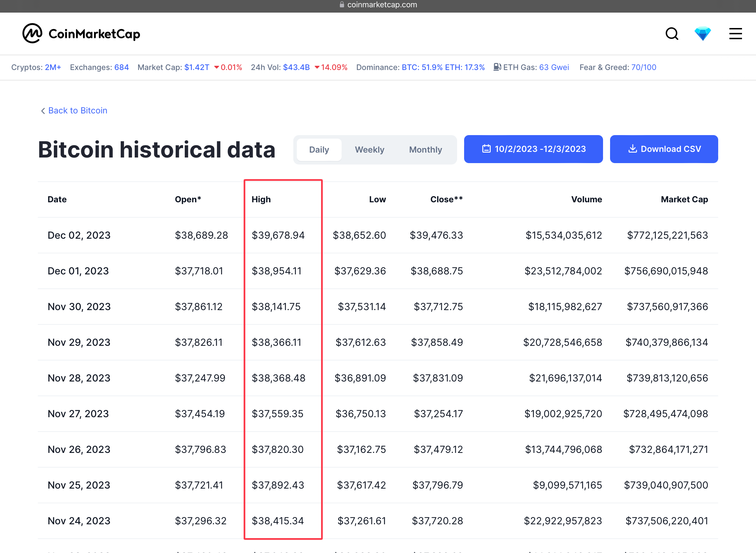Click the Dec 02, 2023 date cell
The width and height of the screenshot is (756, 553).
coord(79,235)
